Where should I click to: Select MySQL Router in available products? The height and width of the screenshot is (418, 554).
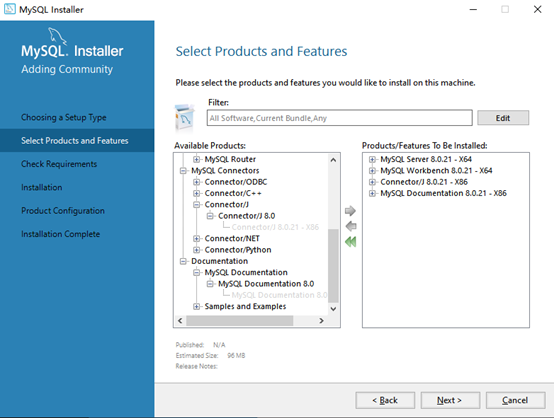click(x=230, y=159)
